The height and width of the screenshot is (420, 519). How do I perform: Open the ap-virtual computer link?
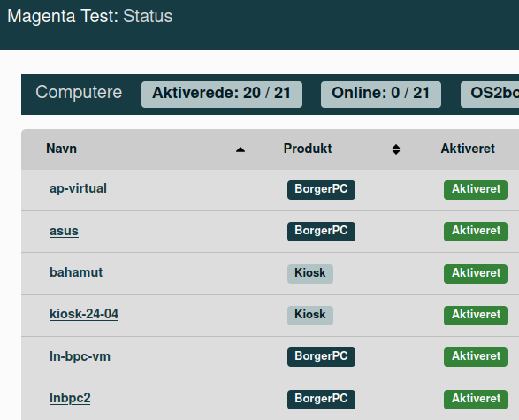point(78,188)
